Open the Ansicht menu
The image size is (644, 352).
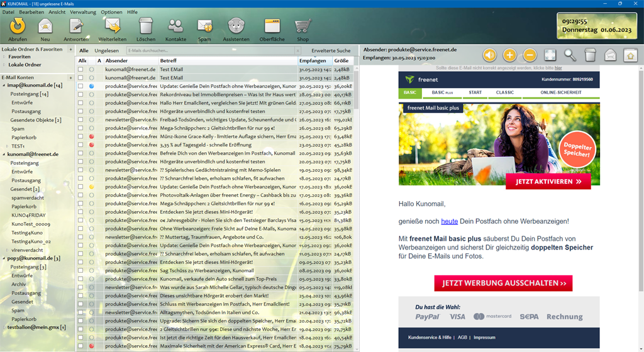click(x=57, y=12)
